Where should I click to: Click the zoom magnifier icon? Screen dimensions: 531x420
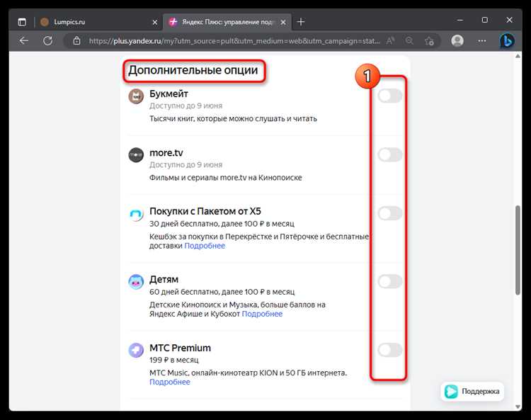pyautogui.click(x=409, y=41)
